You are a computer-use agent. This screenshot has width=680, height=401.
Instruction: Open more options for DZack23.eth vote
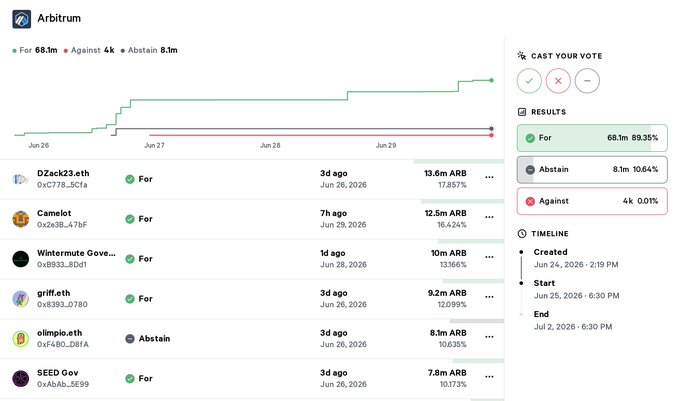[489, 177]
